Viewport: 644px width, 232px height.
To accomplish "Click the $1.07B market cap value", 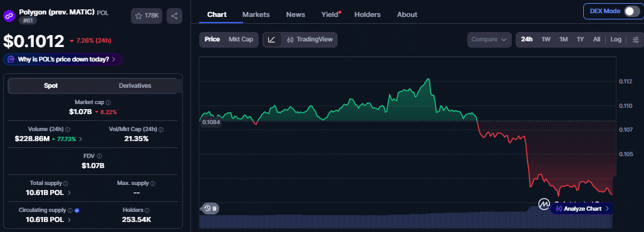I will click(x=80, y=112).
